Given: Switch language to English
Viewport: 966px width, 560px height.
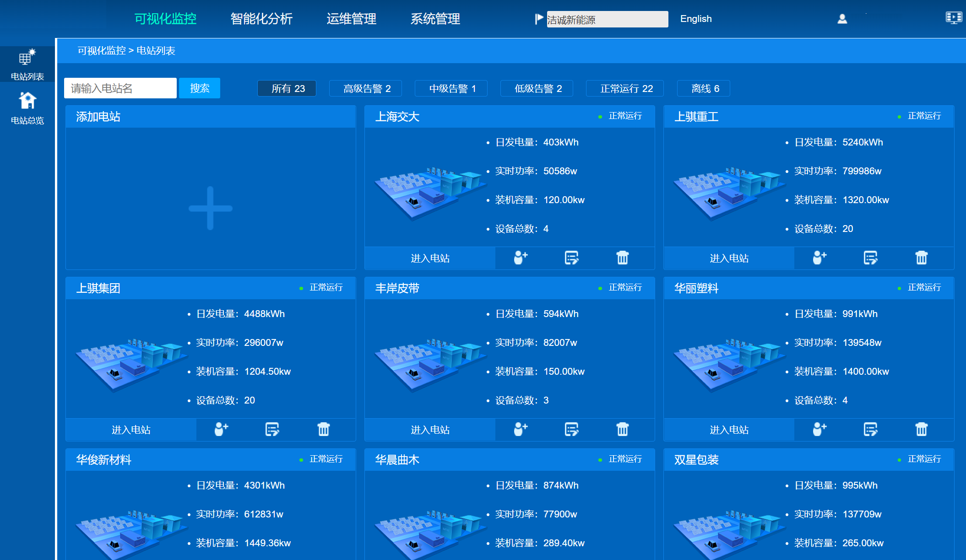Looking at the screenshot, I should (x=696, y=19).
